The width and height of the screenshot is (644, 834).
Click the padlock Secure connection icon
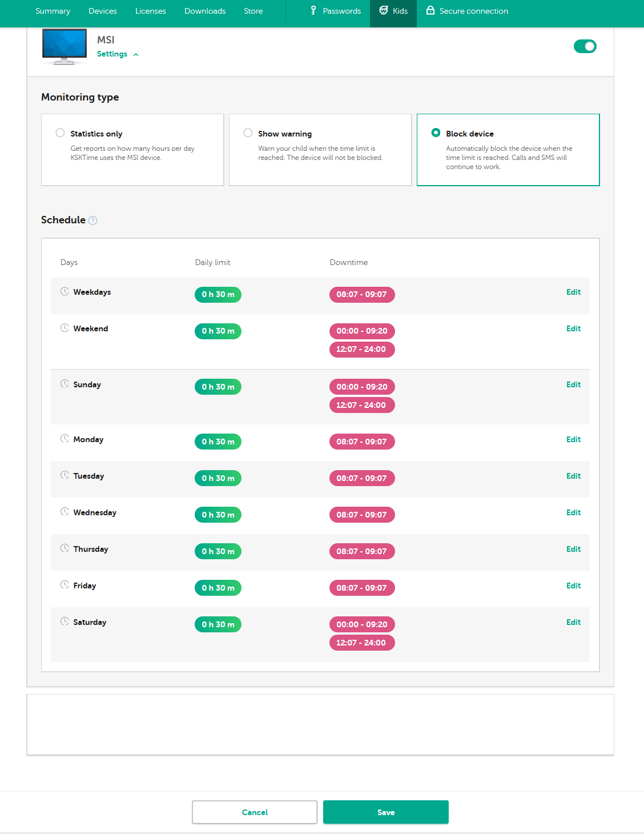(430, 10)
